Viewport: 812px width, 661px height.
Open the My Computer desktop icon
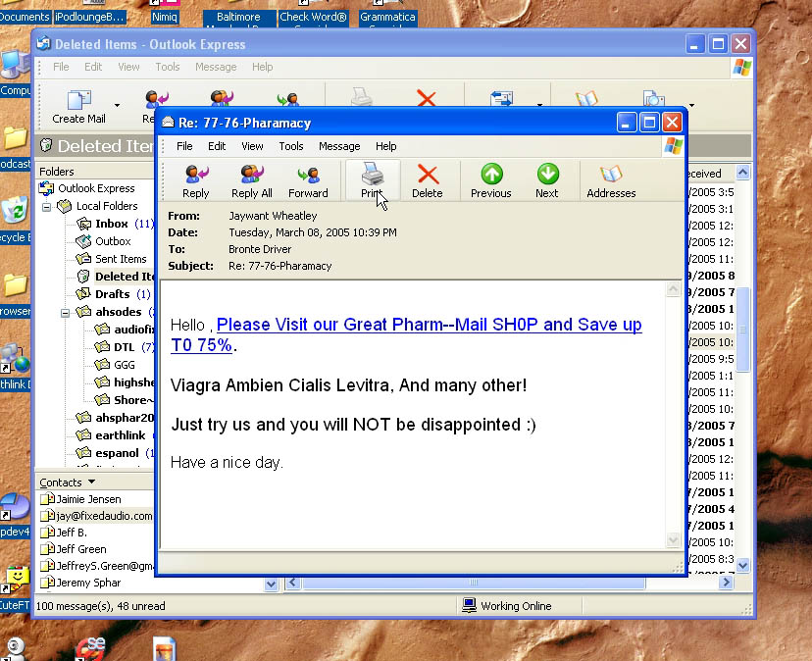coord(15,73)
